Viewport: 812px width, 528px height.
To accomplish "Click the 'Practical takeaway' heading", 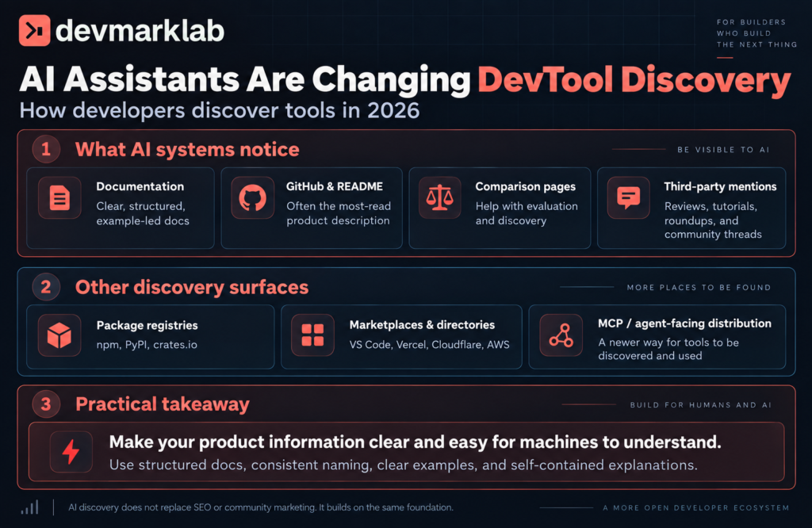I will 163,404.
